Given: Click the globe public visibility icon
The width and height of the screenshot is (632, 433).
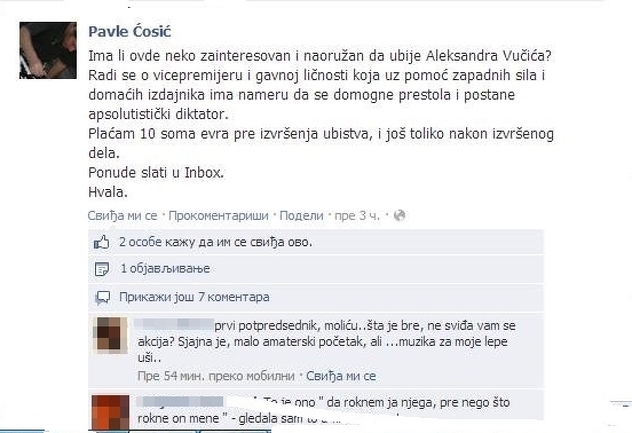Looking at the screenshot, I should [399, 216].
